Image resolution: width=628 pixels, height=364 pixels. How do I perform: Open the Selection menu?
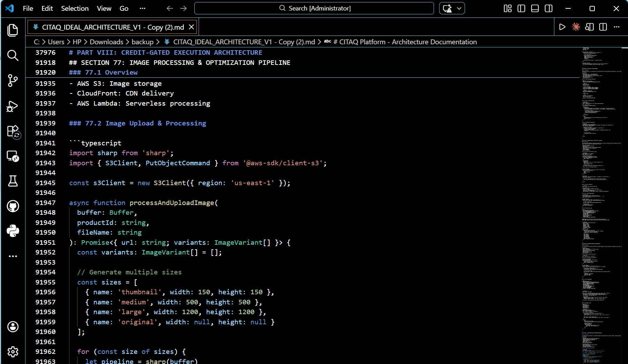[x=75, y=8]
